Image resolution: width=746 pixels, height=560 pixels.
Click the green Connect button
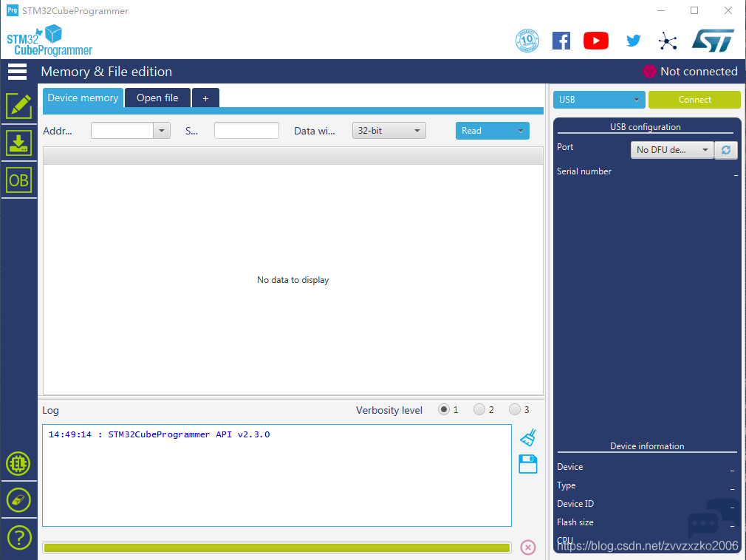point(694,100)
